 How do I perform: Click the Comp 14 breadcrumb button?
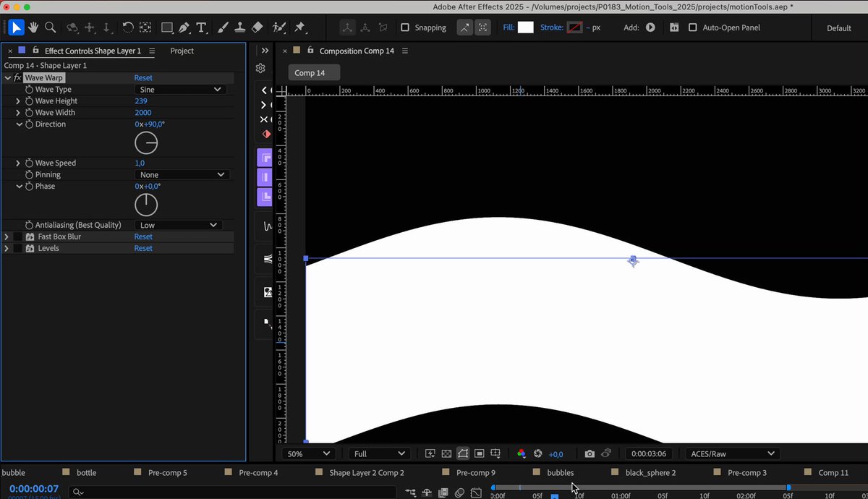point(313,72)
